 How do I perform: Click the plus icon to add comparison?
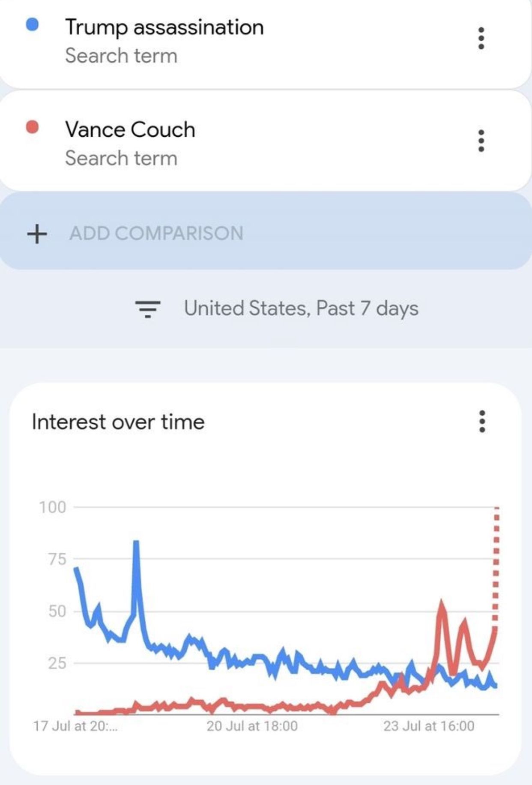pos(37,234)
